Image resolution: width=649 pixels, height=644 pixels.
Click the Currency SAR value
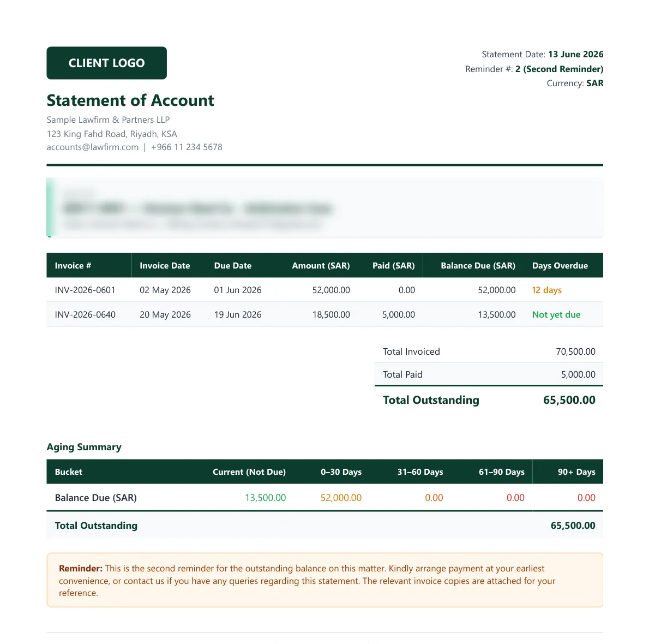[595, 84]
